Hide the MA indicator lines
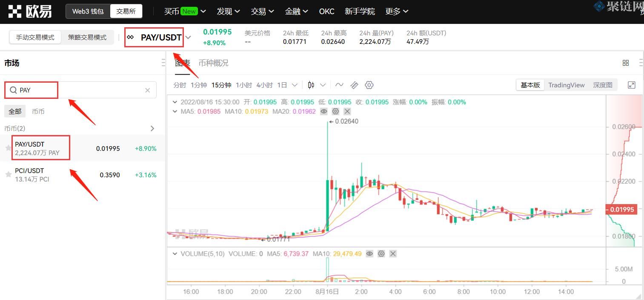This screenshot has width=644, height=300. point(324,111)
